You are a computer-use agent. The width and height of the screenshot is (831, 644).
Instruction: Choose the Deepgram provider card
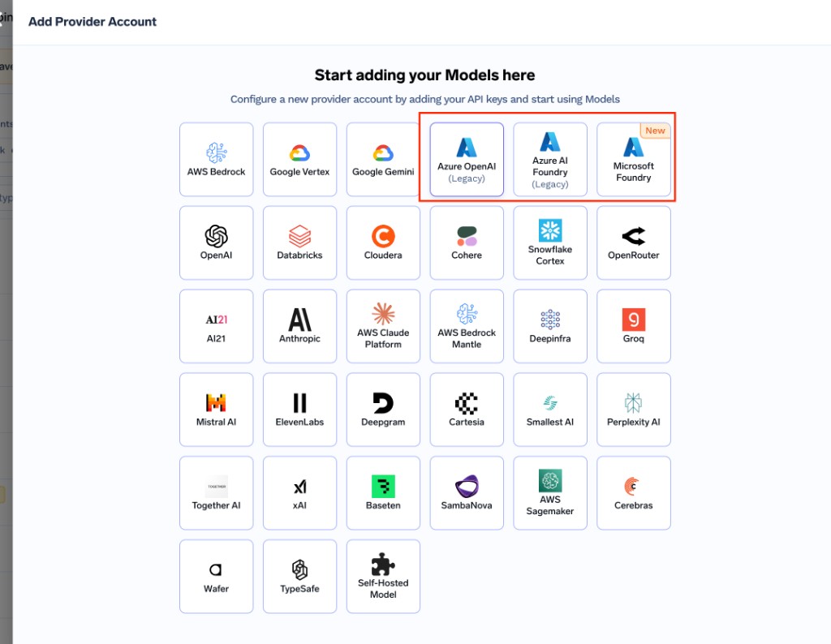[383, 410]
